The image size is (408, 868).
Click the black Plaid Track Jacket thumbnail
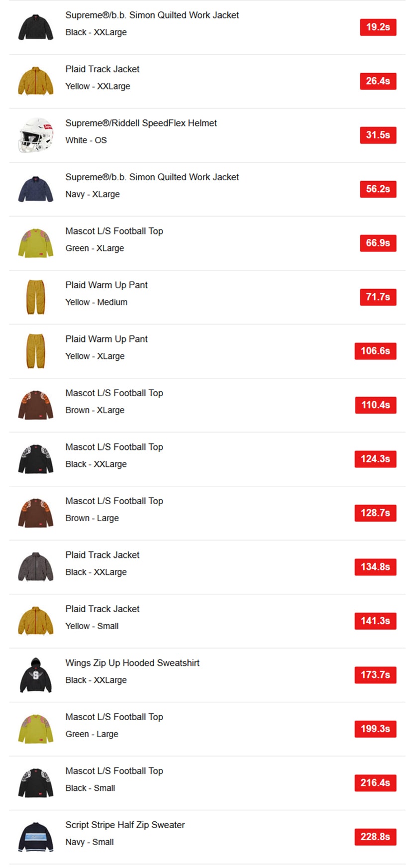36,567
